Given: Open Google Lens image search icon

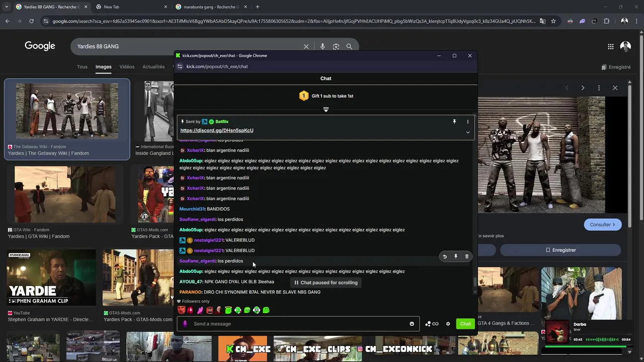Looking at the screenshot, I should [x=336, y=46].
